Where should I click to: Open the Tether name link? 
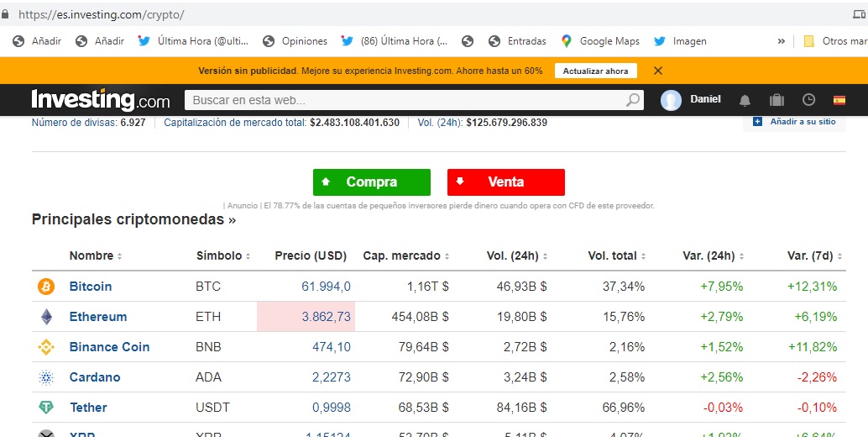(x=88, y=408)
